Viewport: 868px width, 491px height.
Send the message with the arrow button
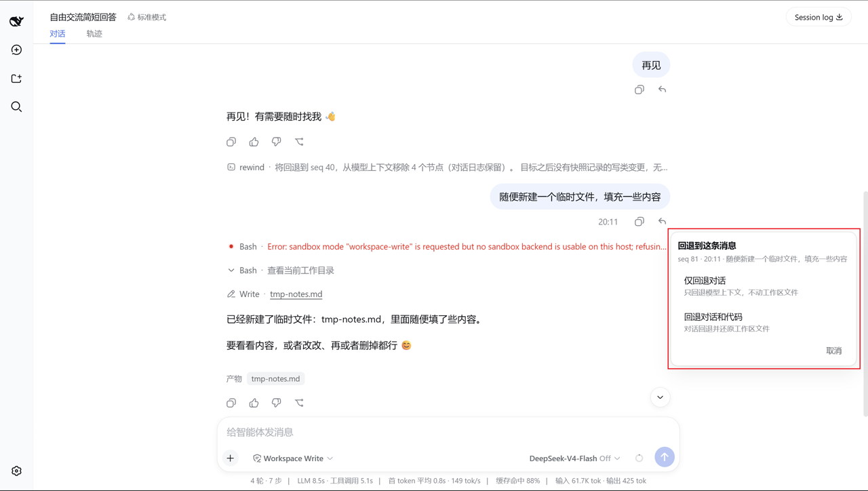click(665, 457)
